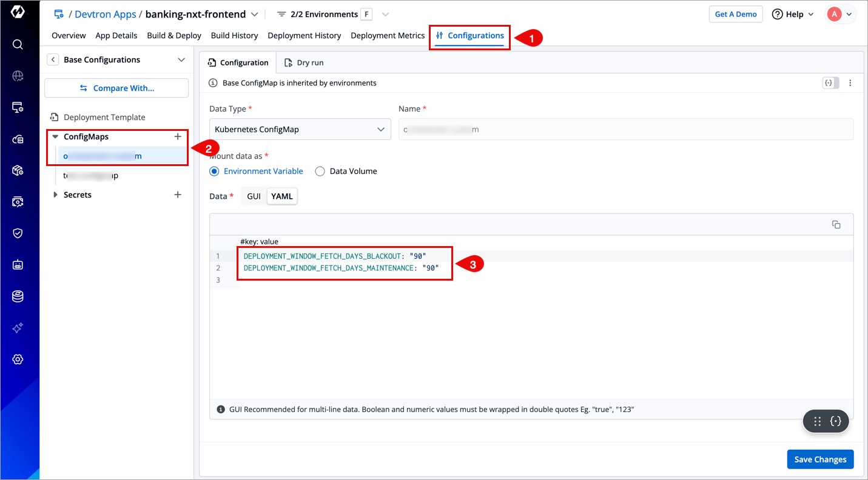The width and height of the screenshot is (868, 480).
Task: Select the Environment Variable radio option
Action: [x=214, y=172]
